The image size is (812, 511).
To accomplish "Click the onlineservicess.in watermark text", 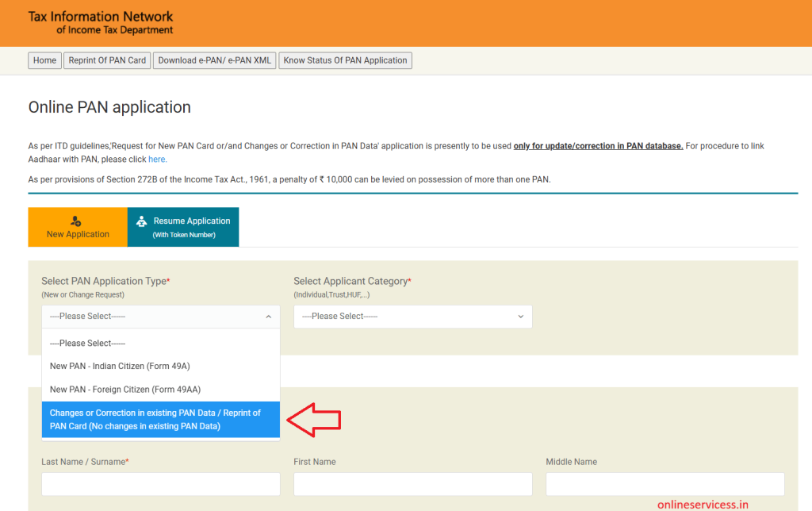I will tap(703, 504).
